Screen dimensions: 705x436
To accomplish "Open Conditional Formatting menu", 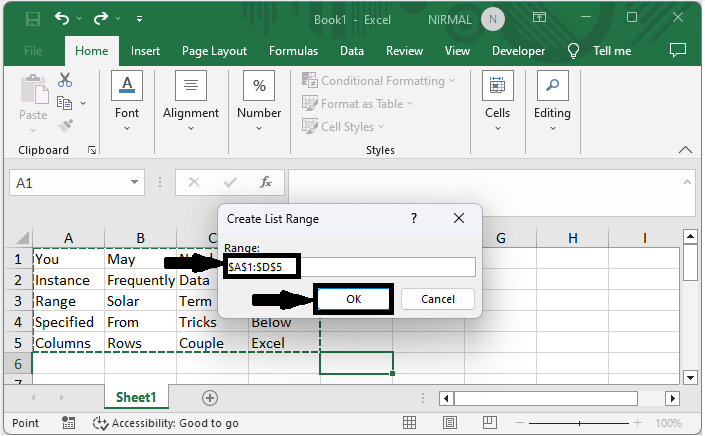I will pos(379,81).
